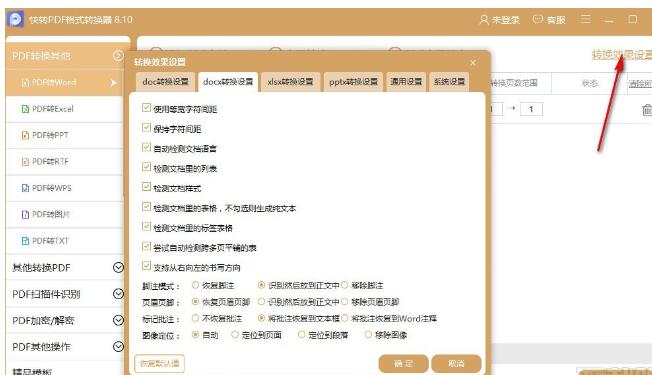Expand the PDF其他操作 section
Screen dimensions: 652x375
[118, 347]
